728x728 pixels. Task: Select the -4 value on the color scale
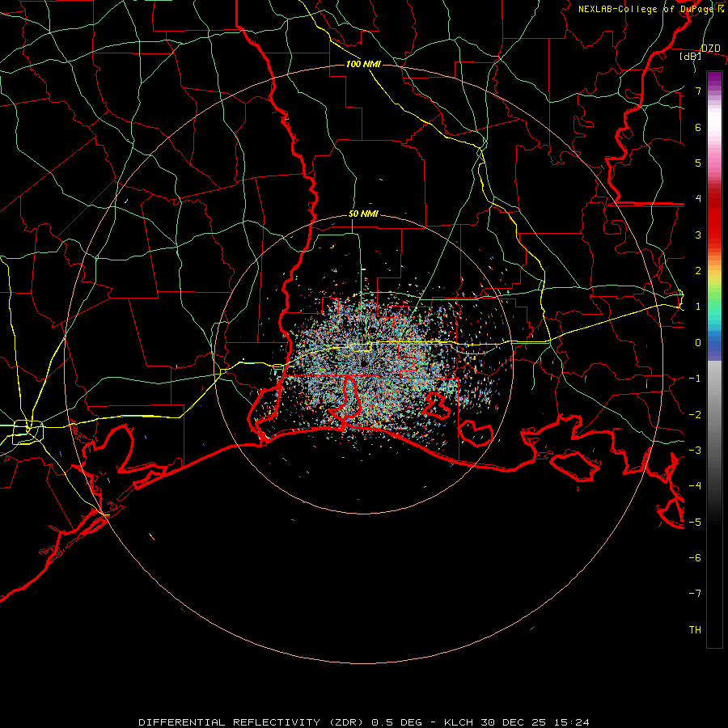click(x=695, y=486)
